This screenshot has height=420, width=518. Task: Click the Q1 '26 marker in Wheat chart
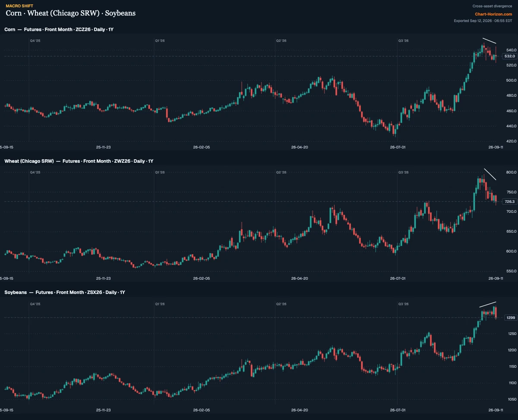pos(160,172)
